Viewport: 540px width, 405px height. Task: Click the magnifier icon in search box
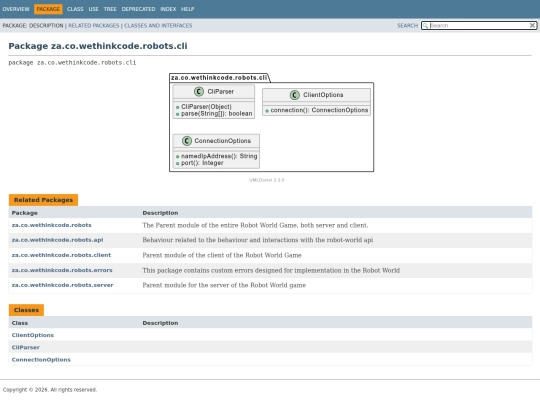[x=426, y=25]
